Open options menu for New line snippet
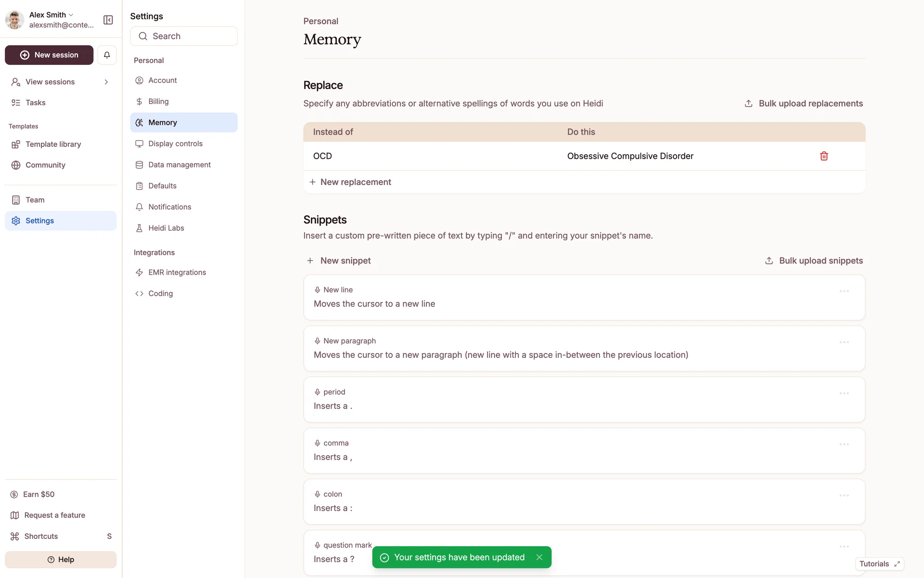The height and width of the screenshot is (578, 924). (844, 291)
